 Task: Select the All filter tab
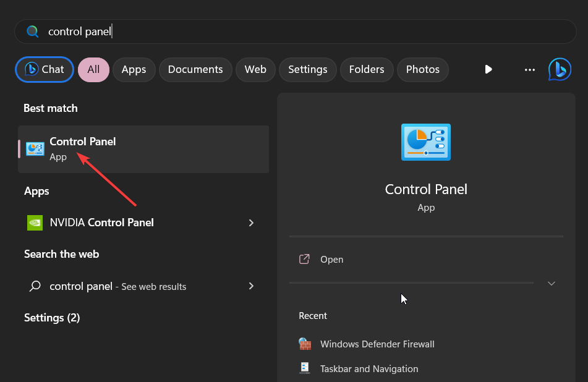(93, 69)
